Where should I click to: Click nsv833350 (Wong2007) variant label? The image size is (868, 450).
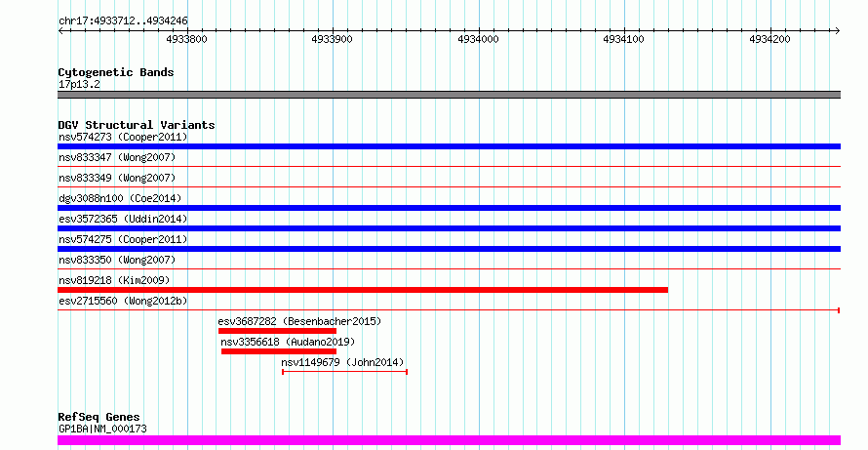[117, 260]
